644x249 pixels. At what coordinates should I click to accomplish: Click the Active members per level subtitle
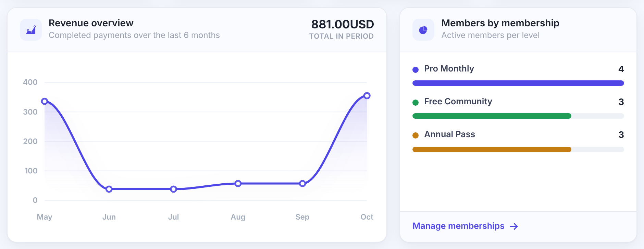point(490,35)
